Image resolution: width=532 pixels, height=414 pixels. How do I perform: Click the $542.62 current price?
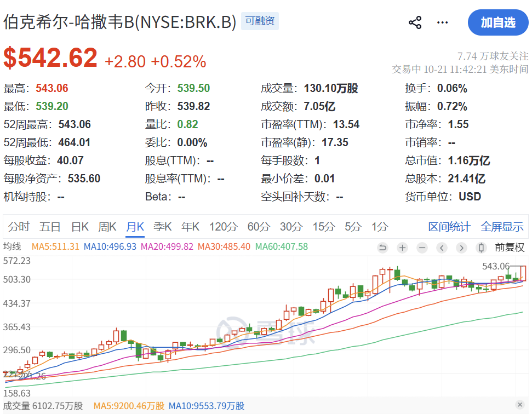(x=50, y=58)
